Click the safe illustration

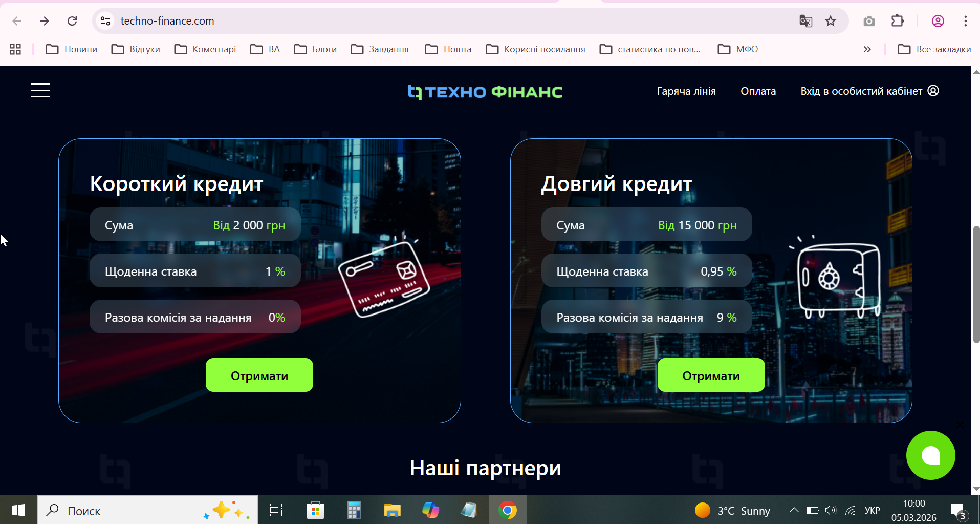point(836,278)
